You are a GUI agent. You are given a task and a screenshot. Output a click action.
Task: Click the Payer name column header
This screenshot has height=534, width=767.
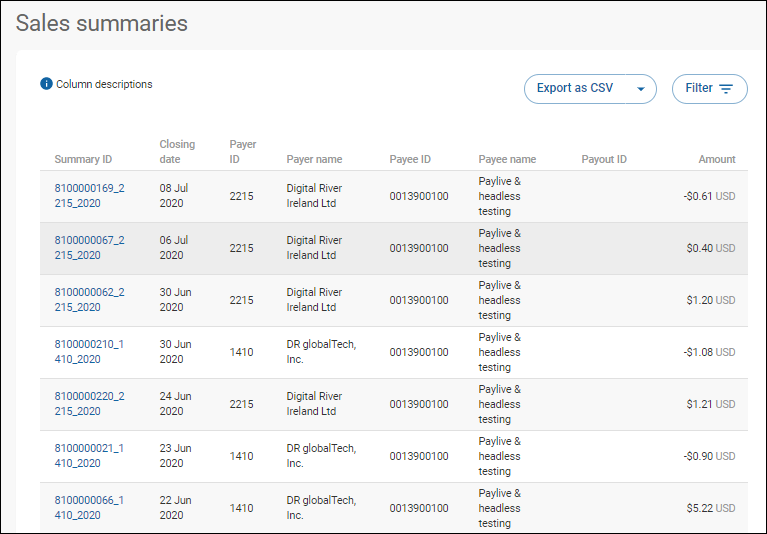(314, 159)
